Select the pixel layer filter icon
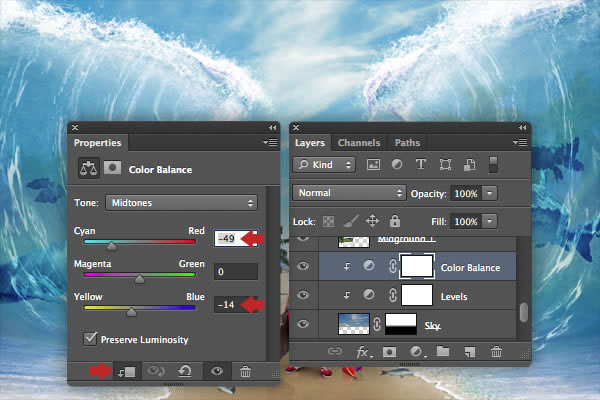This screenshot has height=400, width=600. (373, 165)
